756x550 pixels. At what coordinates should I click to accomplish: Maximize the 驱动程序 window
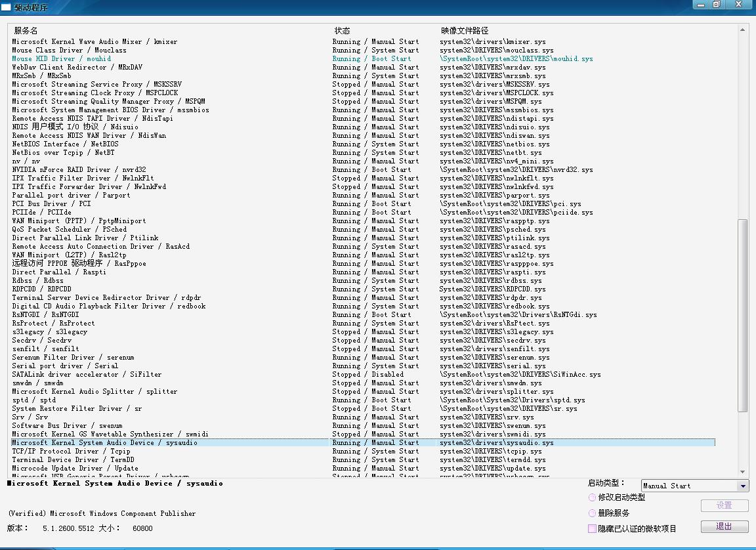coord(717,5)
